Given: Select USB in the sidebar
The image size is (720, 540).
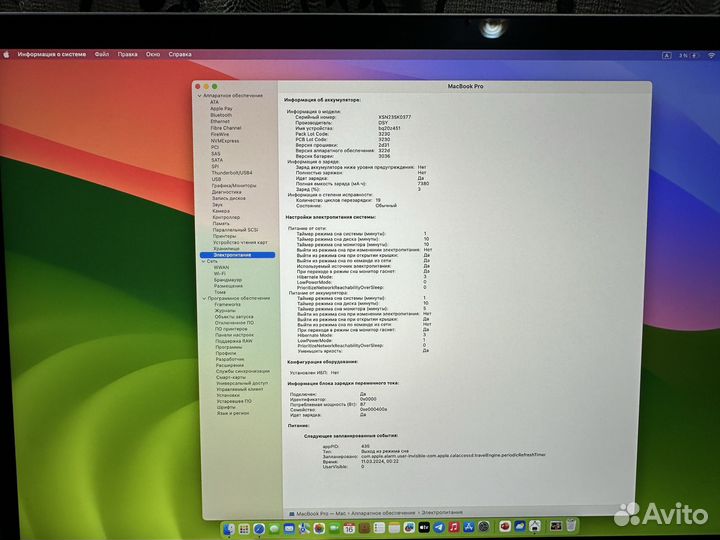Looking at the screenshot, I should point(216,179).
